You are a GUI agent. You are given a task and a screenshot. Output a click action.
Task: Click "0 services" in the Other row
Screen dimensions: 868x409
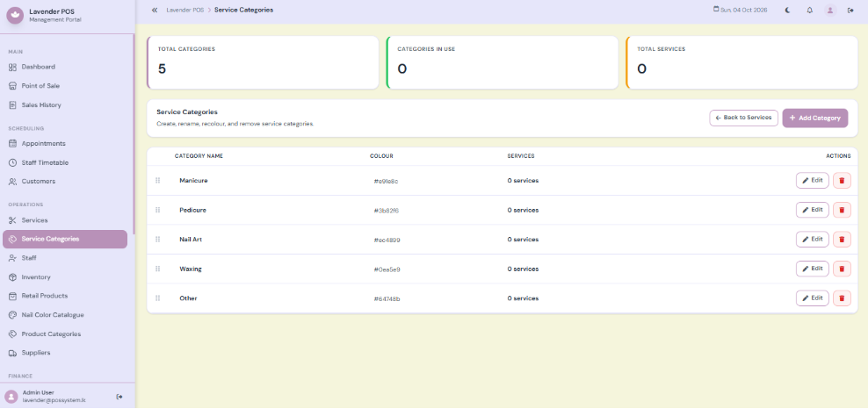tap(523, 298)
